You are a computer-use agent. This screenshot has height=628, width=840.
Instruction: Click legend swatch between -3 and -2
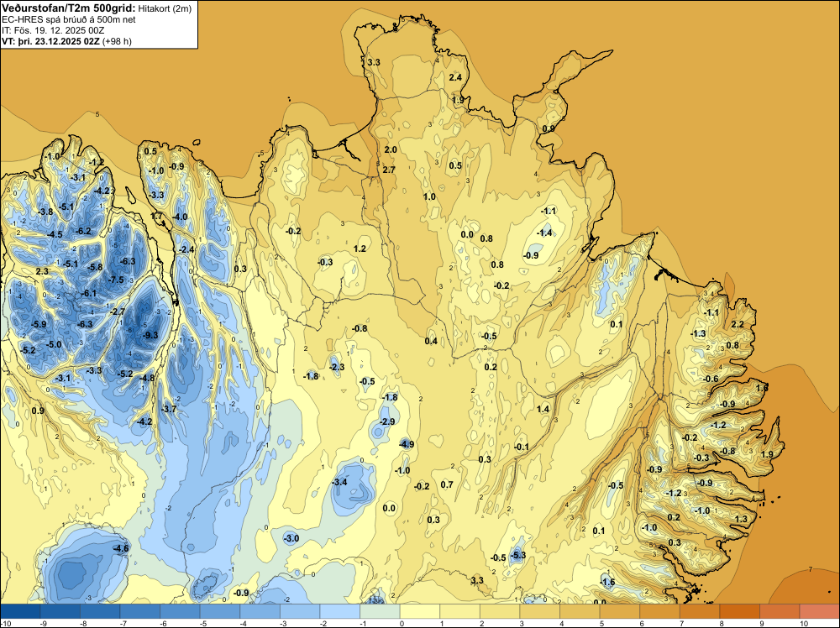click(x=300, y=611)
